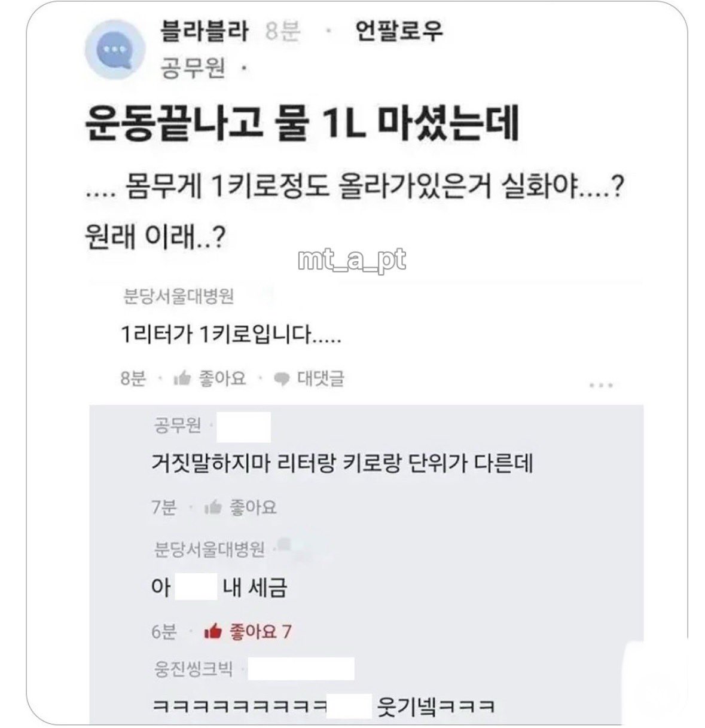Click the 공무원 label under the author name
This screenshot has height=728, width=705.
pos(193,70)
